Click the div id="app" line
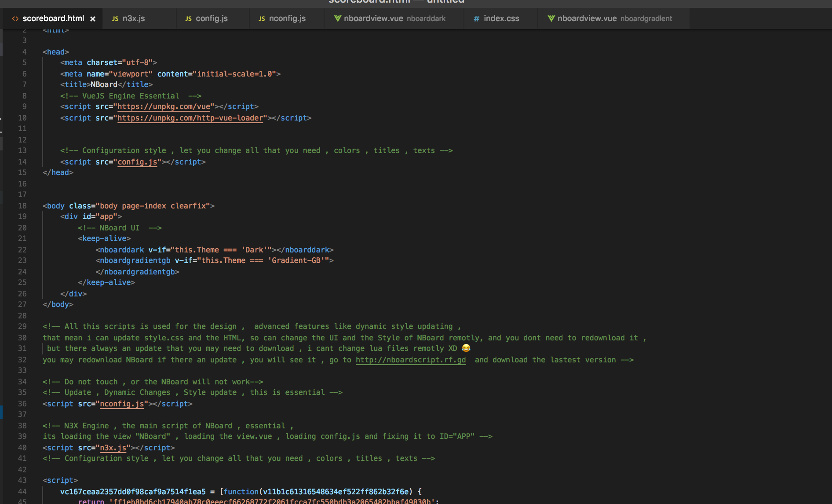This screenshot has width=832, height=504. tap(91, 216)
